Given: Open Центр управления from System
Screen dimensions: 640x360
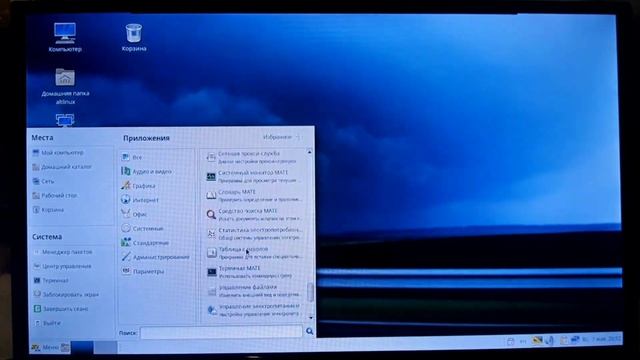Looking at the screenshot, I should coord(62,267).
